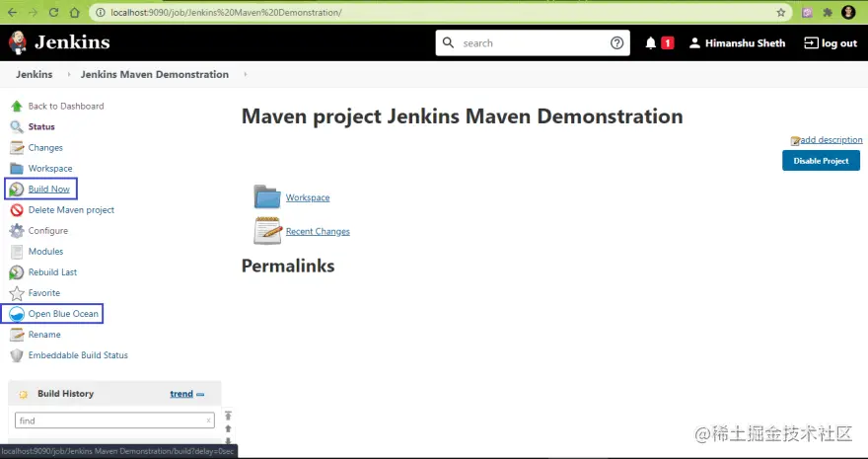This screenshot has width=868, height=459.
Task: Open browser extensions puzzle icon
Action: click(x=828, y=12)
